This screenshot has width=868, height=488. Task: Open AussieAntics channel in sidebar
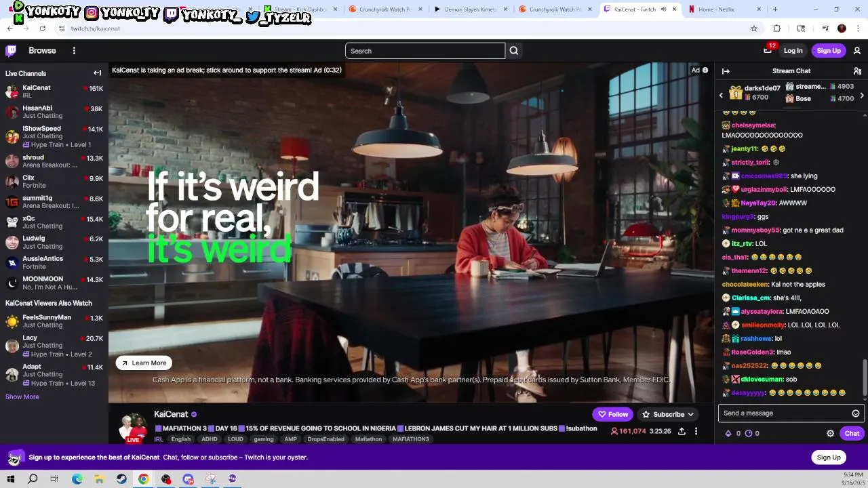tap(54, 262)
